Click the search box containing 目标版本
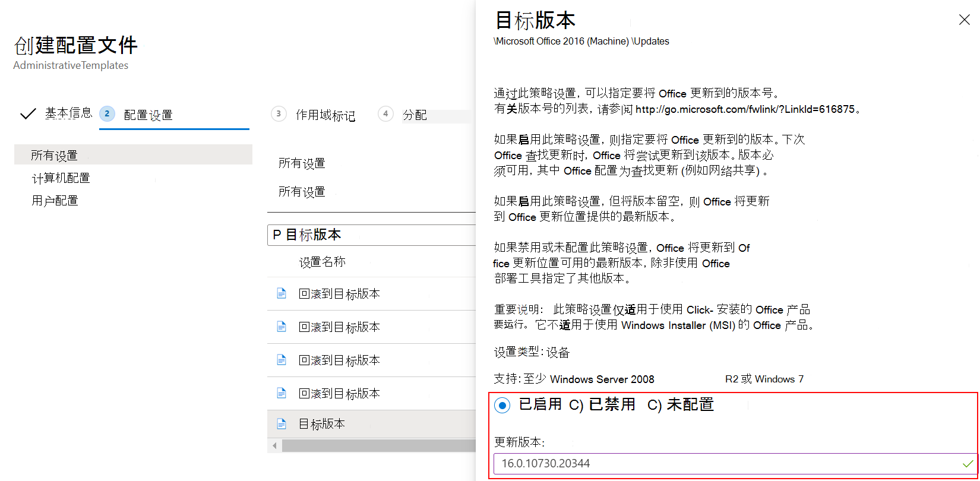The height and width of the screenshot is (481, 980). tap(372, 235)
